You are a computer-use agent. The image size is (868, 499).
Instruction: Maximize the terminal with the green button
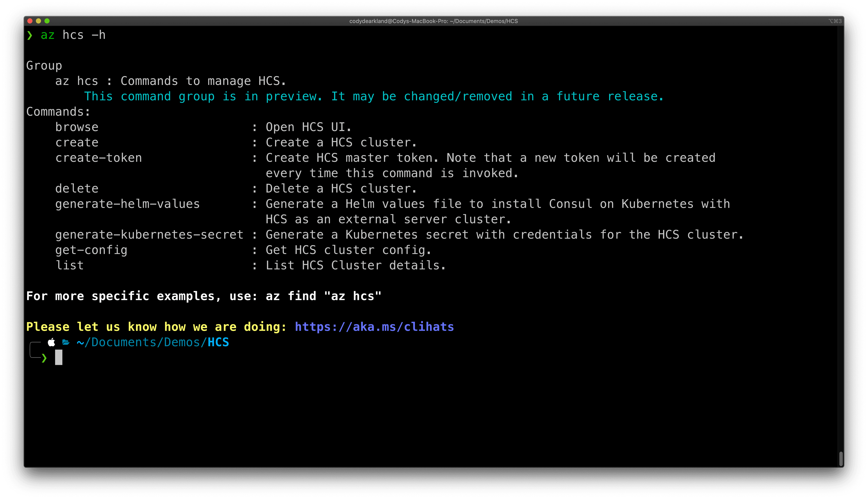[x=47, y=21]
